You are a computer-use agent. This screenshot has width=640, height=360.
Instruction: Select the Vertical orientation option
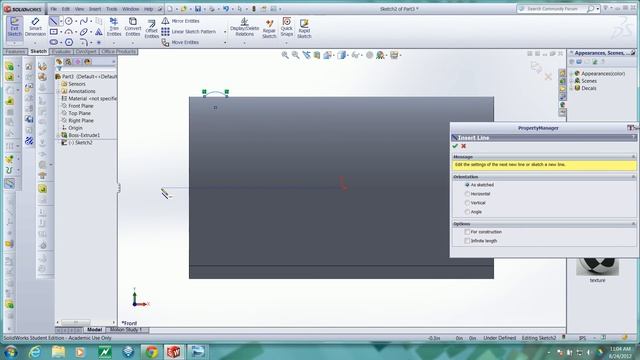[x=467, y=203]
